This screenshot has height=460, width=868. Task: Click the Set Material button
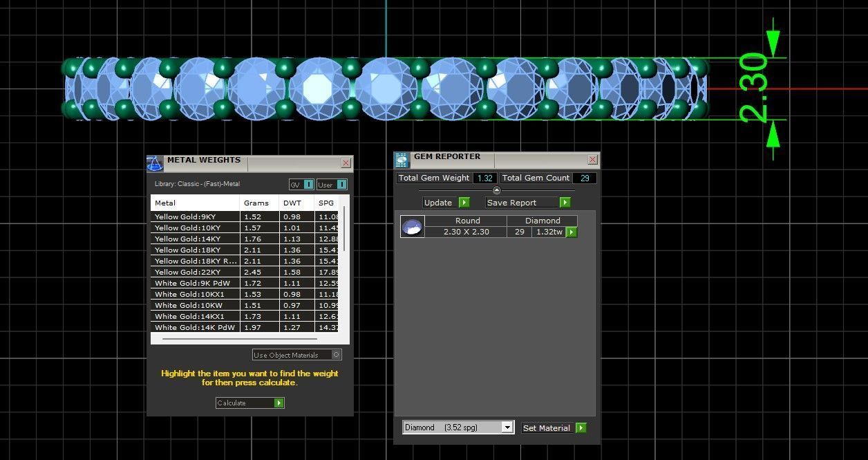[554, 428]
